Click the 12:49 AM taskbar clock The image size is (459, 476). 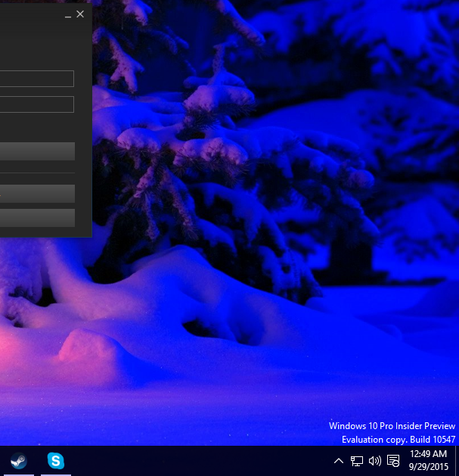pyautogui.click(x=428, y=454)
